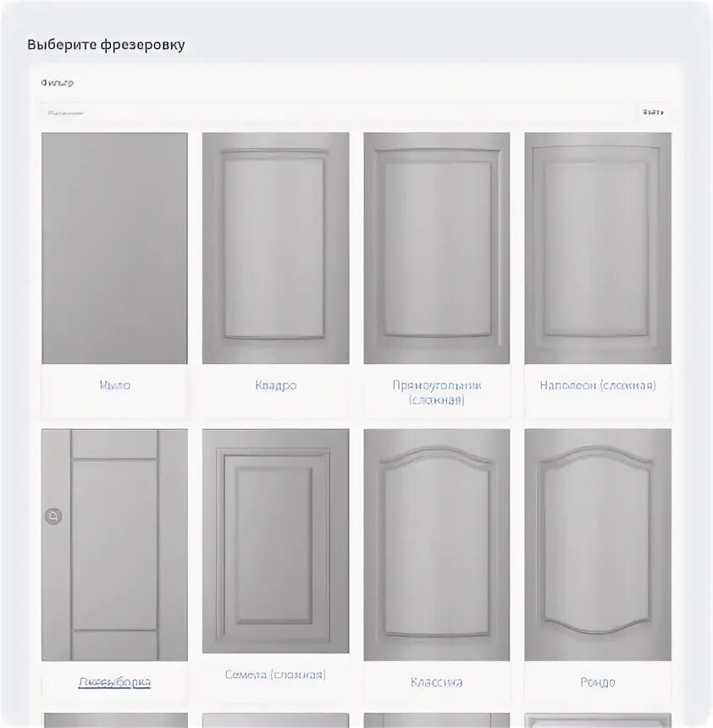Open the Квадро link
This screenshot has height=728, width=713.
click(275, 385)
